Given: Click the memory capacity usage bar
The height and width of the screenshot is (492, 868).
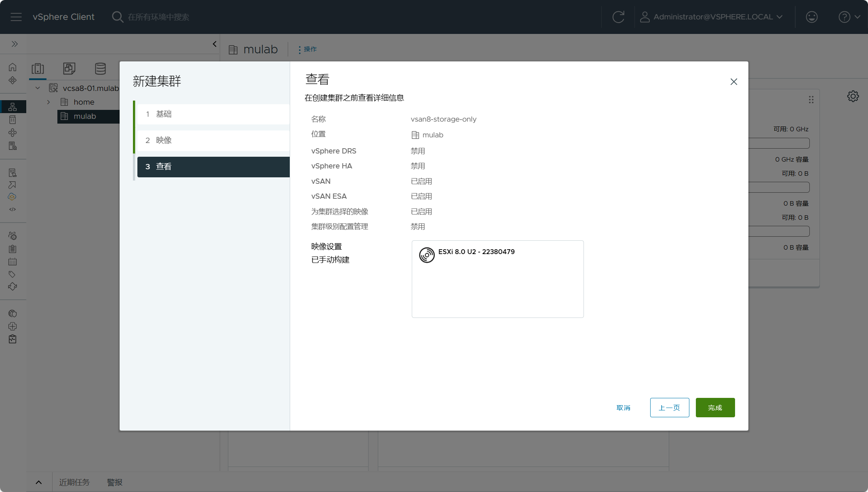Looking at the screenshot, I should click(x=779, y=187).
